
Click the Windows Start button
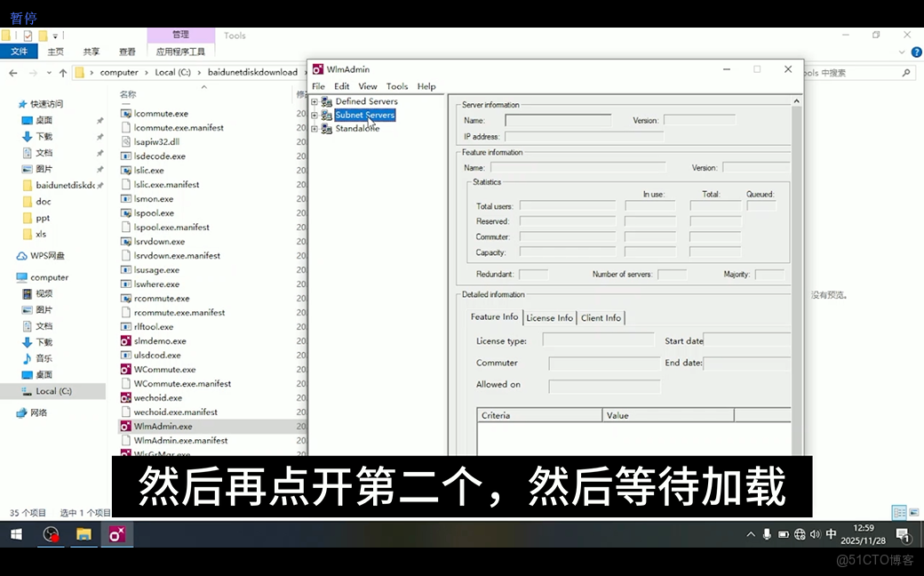tap(15, 535)
